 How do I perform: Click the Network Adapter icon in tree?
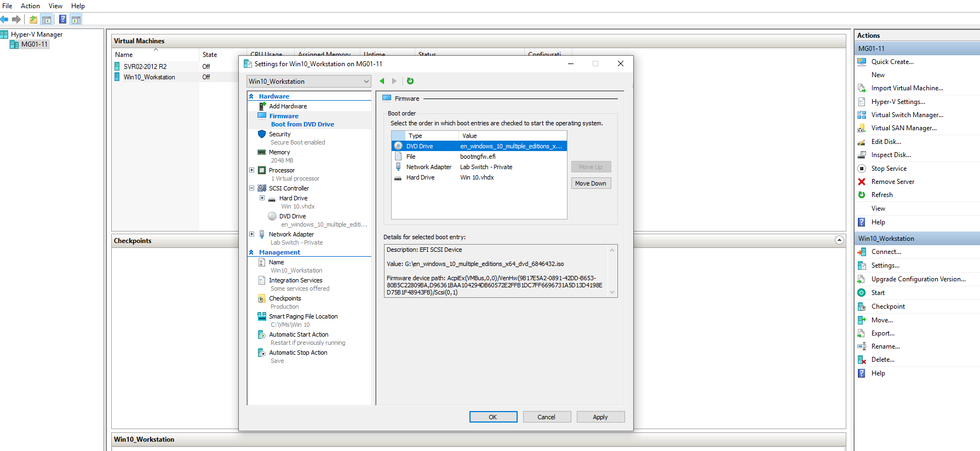pyautogui.click(x=262, y=234)
